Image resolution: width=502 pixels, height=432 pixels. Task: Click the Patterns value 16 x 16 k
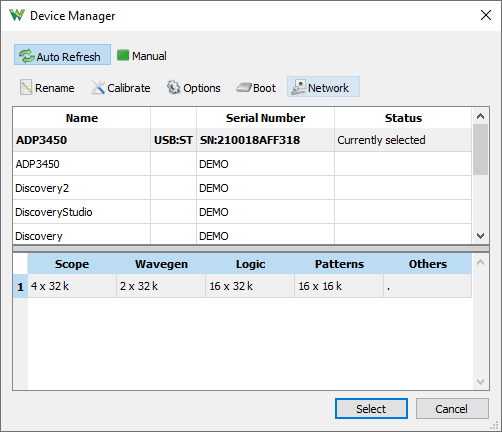click(339, 286)
